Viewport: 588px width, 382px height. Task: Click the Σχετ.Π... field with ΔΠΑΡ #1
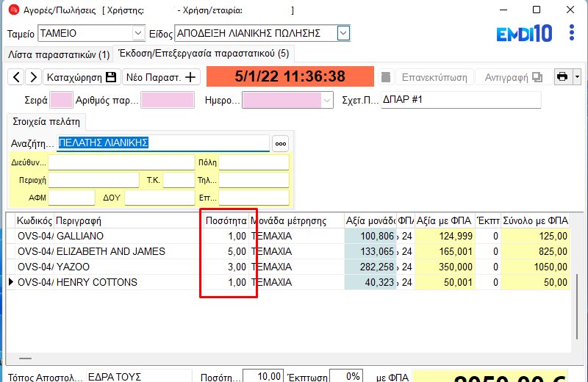[x=461, y=100]
